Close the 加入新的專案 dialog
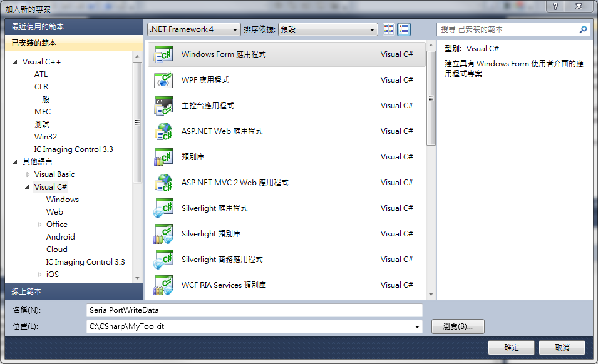This screenshot has height=364, width=598. (x=579, y=6)
